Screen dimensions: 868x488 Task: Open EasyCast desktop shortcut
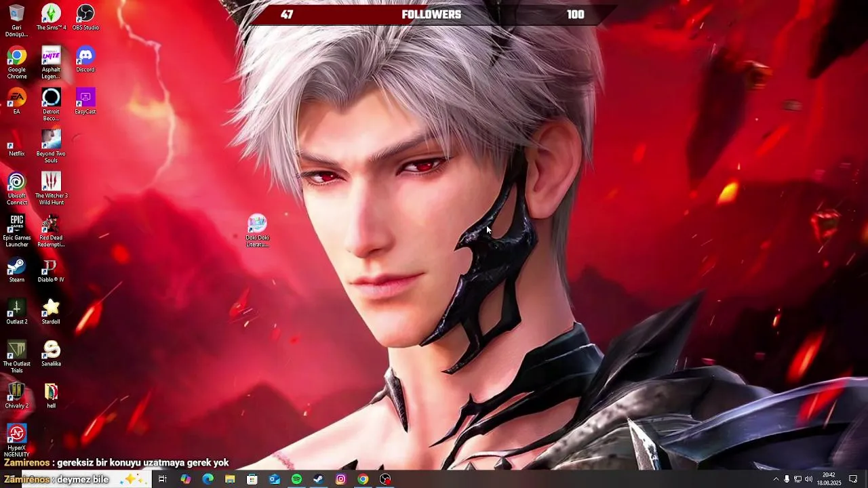tap(85, 102)
